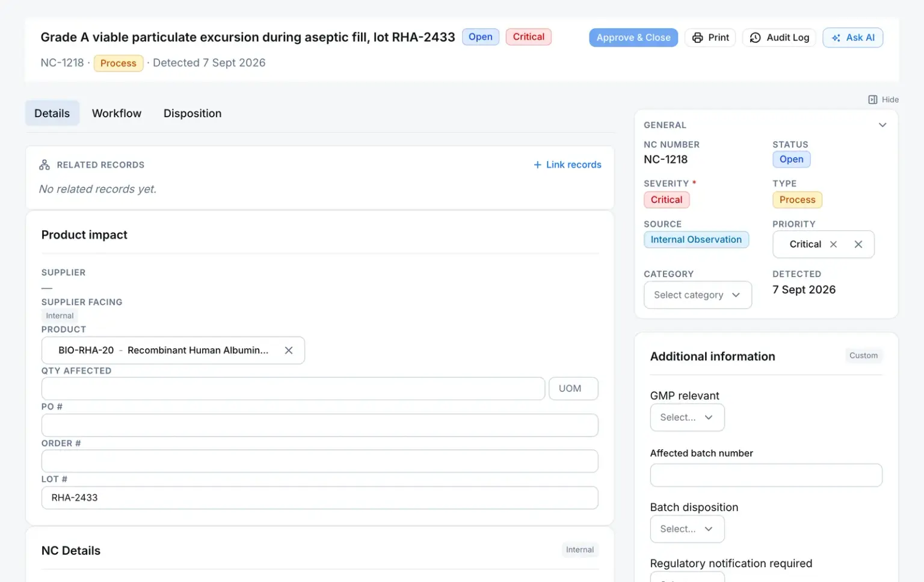
Task: Click the NC-1218 identifier under title
Action: pos(62,63)
